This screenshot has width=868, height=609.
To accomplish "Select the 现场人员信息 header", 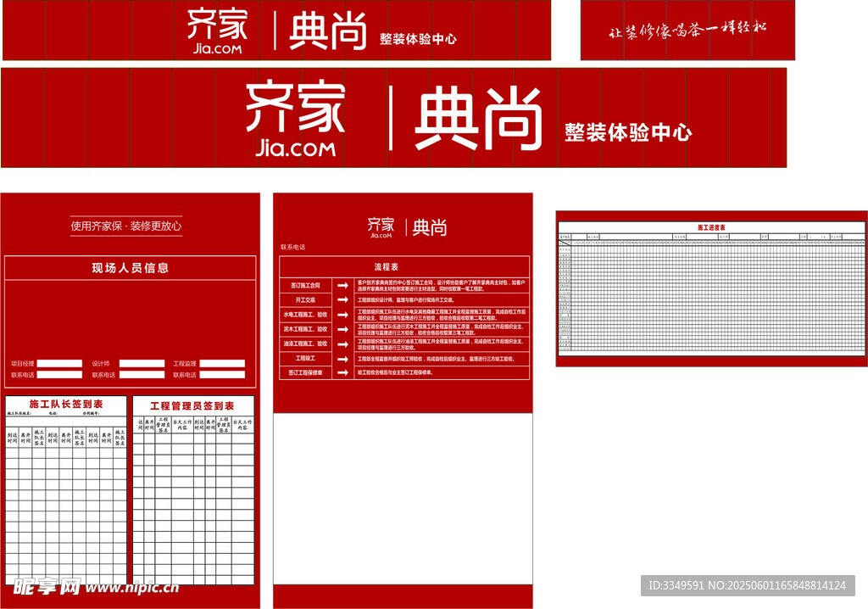I will click(x=131, y=268).
